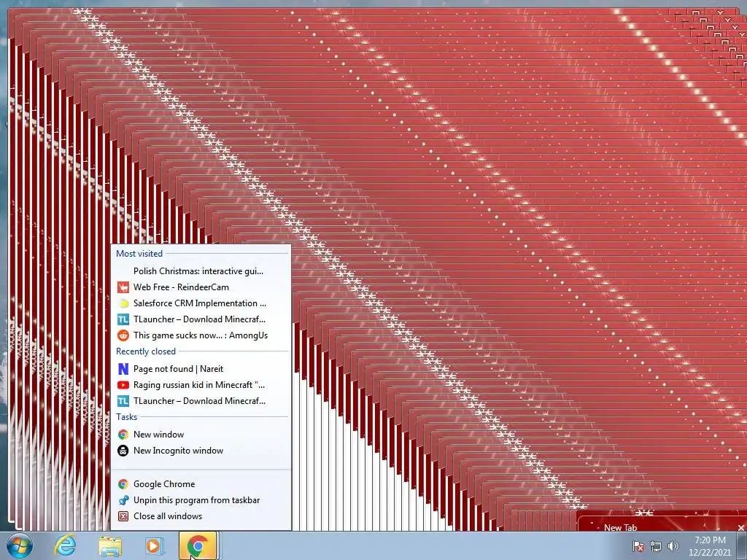The height and width of the screenshot is (560, 747).
Task: Click Nareit N favicon
Action: pyautogui.click(x=123, y=369)
